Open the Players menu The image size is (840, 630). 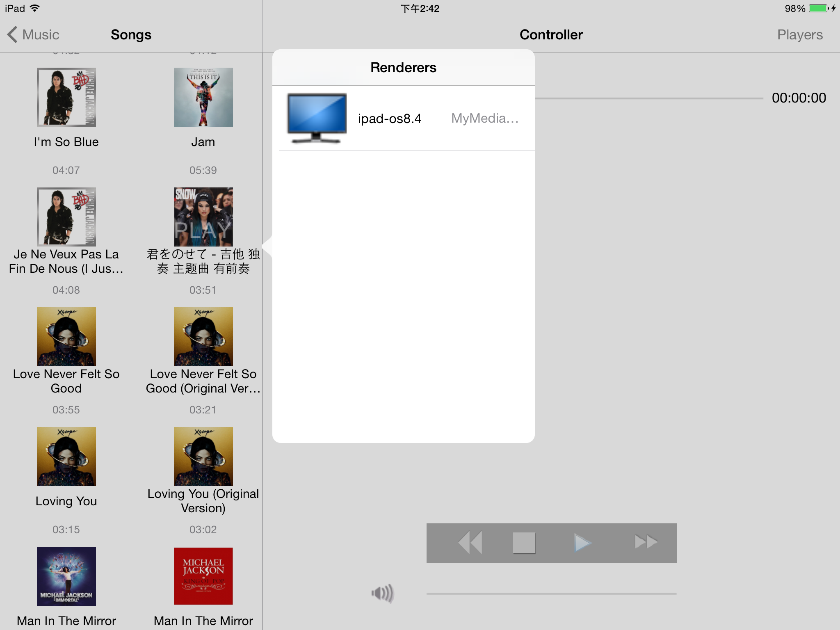tap(799, 34)
